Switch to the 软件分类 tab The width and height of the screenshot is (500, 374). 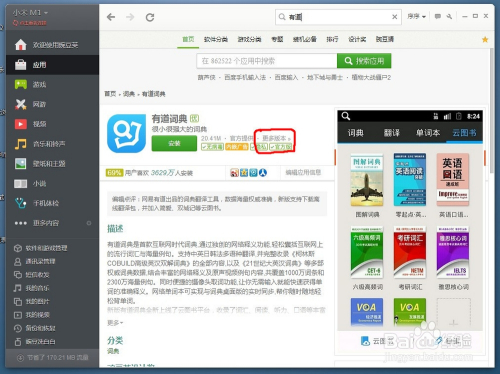pyautogui.click(x=216, y=39)
